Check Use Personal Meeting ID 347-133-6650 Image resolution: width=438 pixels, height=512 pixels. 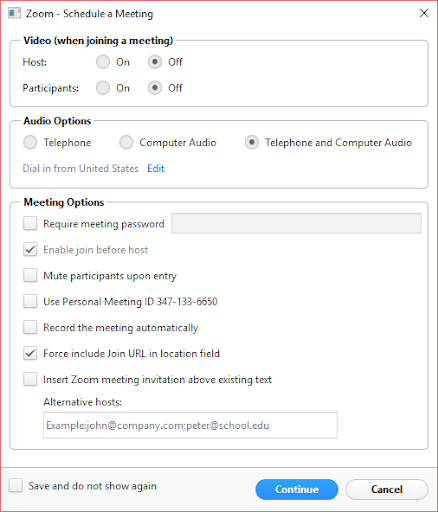[30, 301]
